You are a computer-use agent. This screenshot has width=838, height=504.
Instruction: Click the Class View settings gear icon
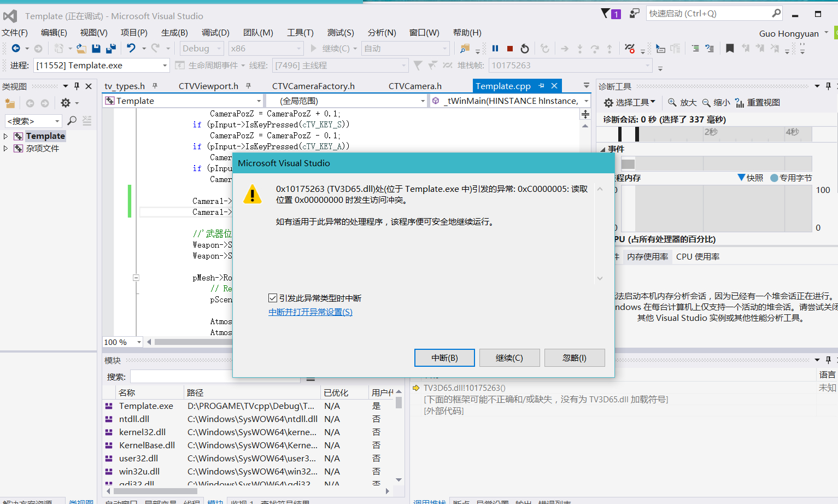click(x=66, y=103)
